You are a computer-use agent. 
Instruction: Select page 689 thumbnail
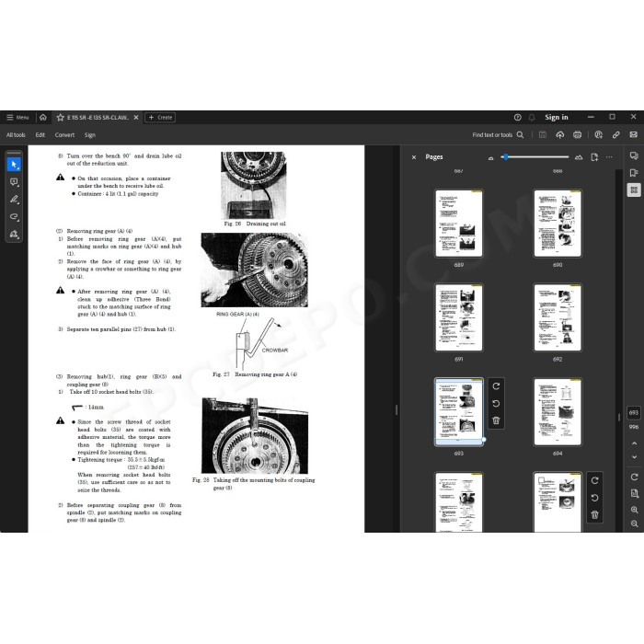[x=459, y=224]
